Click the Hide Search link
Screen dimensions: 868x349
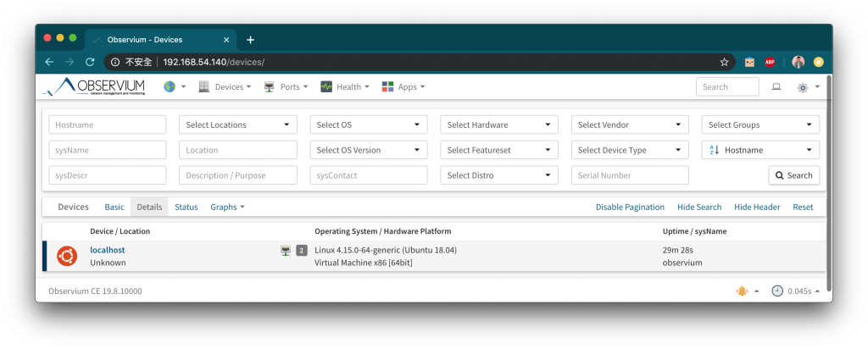[699, 207]
